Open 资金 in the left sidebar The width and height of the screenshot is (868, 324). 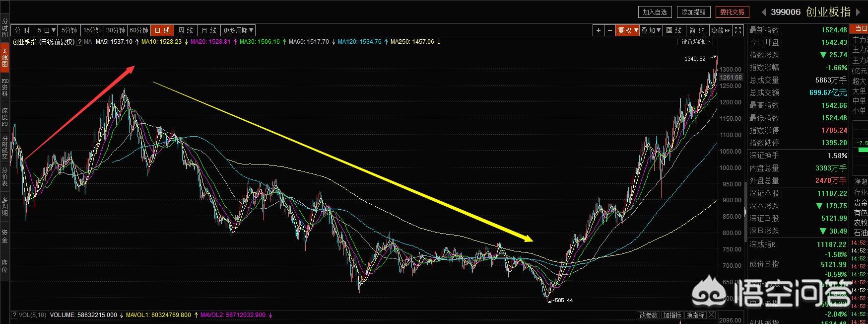click(x=5, y=236)
